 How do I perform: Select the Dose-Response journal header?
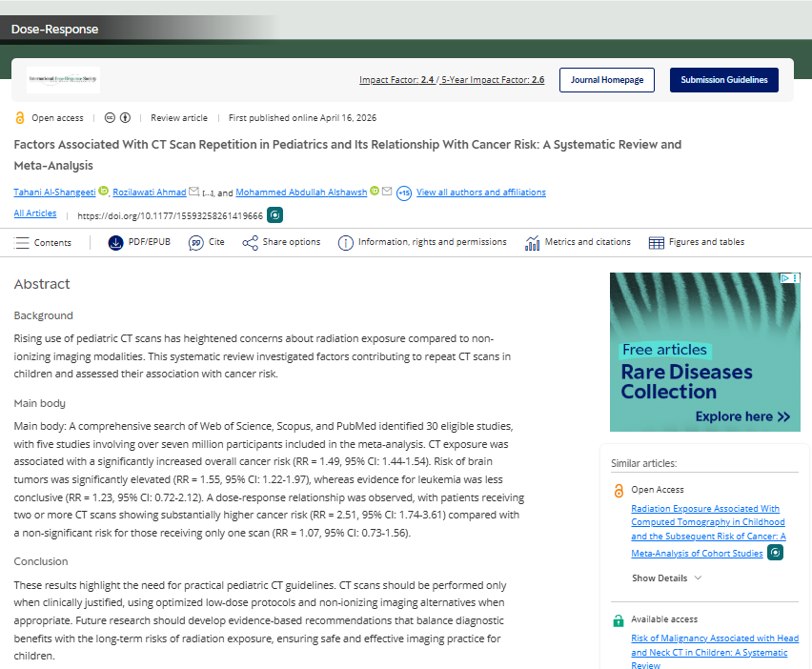54,30
